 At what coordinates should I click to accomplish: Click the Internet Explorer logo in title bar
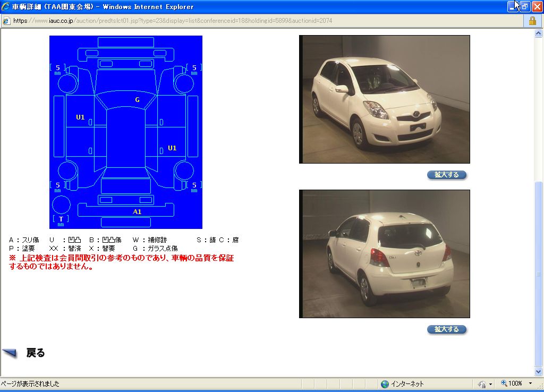(x=6, y=7)
